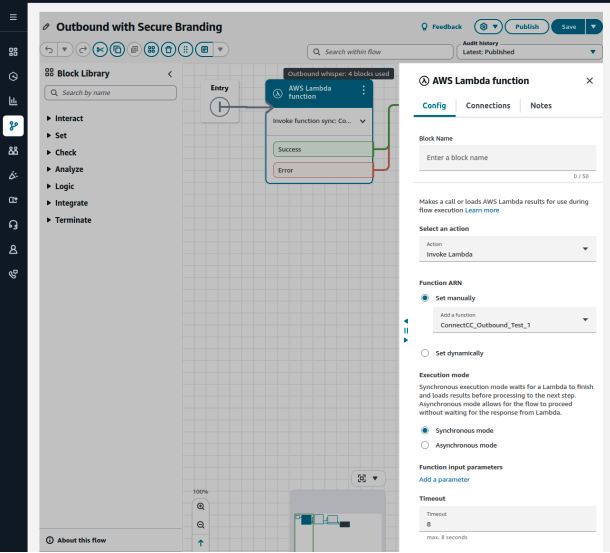Switch to the Notes tab

(x=541, y=106)
